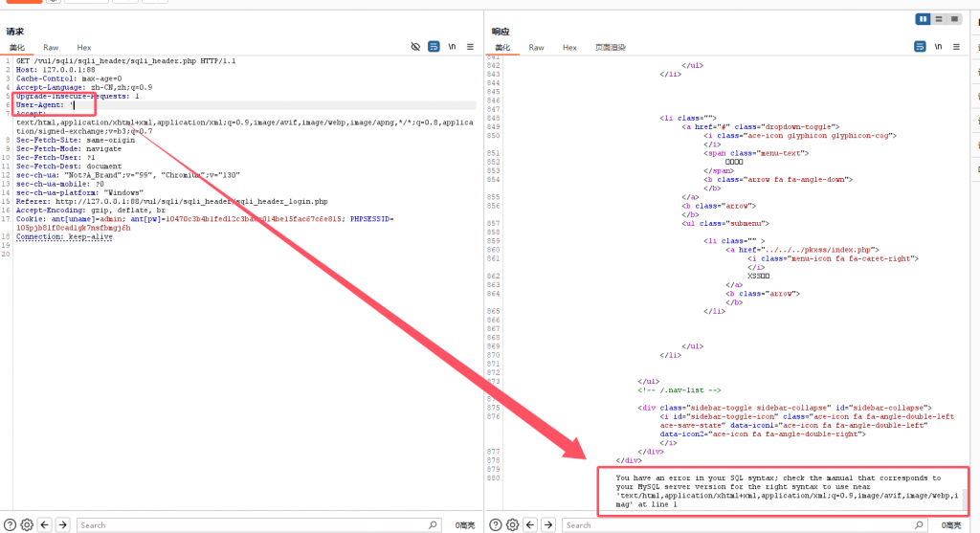Click the Sec-Fetch-Dest: document line
The width and height of the screenshot is (980, 533).
pyautogui.click(x=69, y=167)
